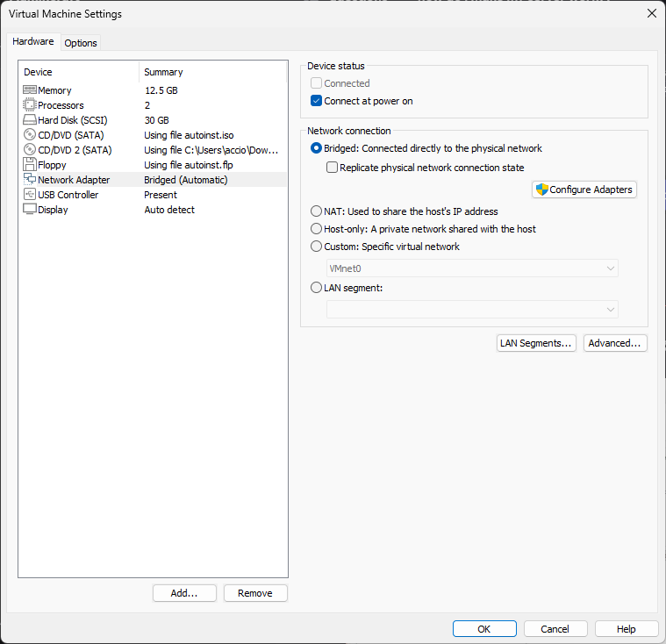
Task: Click the Summary column header
Action: pyautogui.click(x=212, y=72)
